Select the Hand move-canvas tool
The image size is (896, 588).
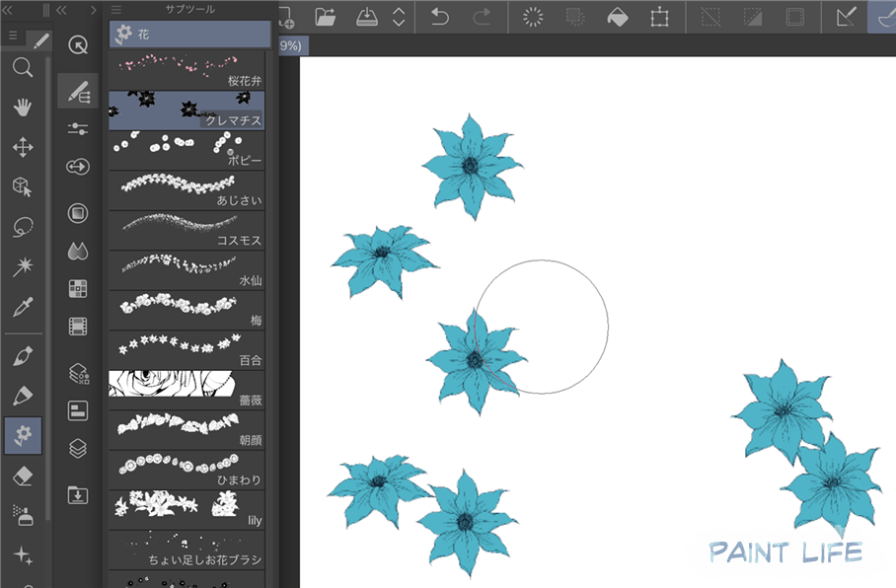(x=23, y=108)
